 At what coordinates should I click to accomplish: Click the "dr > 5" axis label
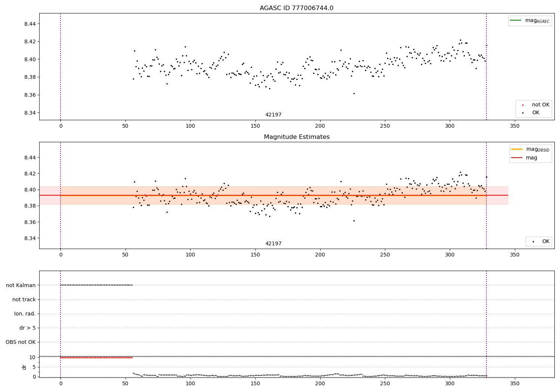[x=28, y=328]
